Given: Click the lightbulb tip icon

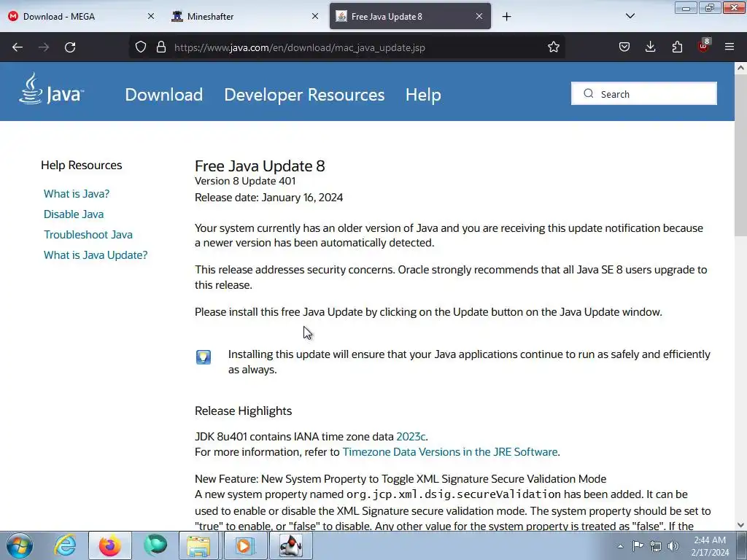Looking at the screenshot, I should click(x=204, y=357).
